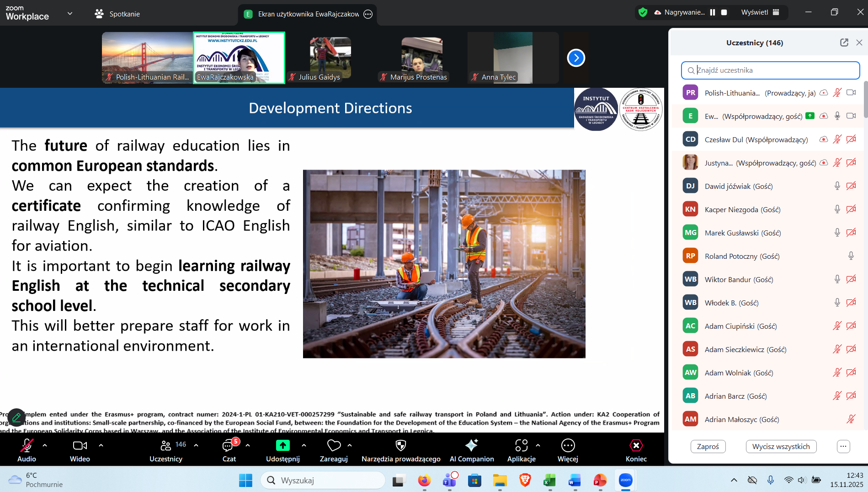Click the Zaproś invite button
The image size is (868, 492).
[708, 446]
